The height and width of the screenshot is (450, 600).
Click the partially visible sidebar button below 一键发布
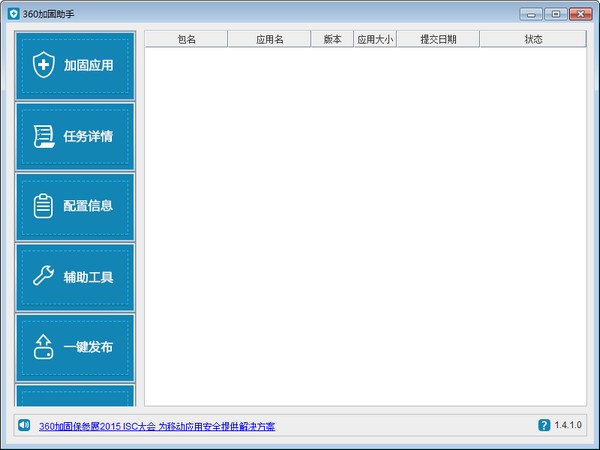[75, 396]
